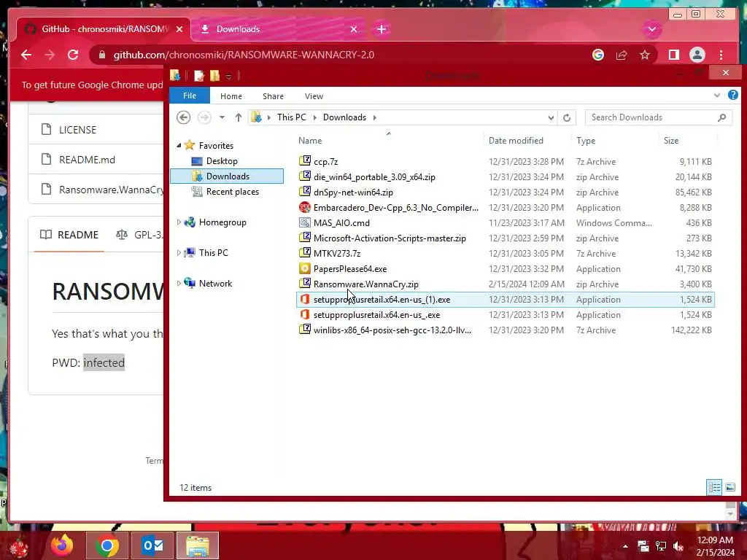This screenshot has height=560, width=747.
Task: Switch to the Downloads Chrome tab
Action: [279, 29]
